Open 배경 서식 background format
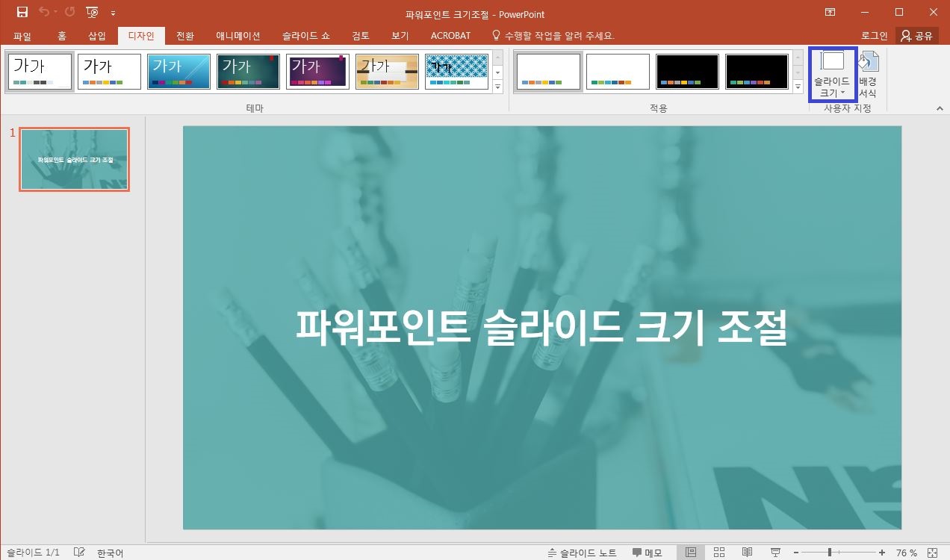Image resolution: width=950 pixels, height=560 pixels. 868,75
